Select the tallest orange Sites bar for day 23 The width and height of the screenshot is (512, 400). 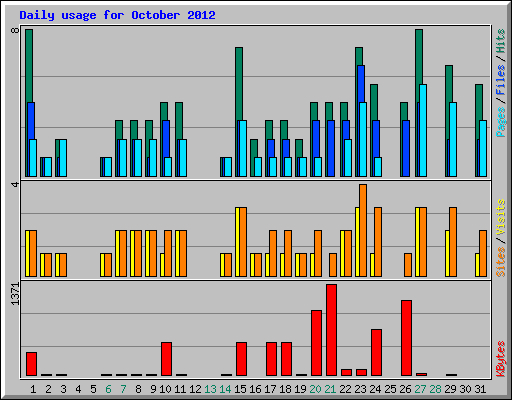pyautogui.click(x=363, y=231)
